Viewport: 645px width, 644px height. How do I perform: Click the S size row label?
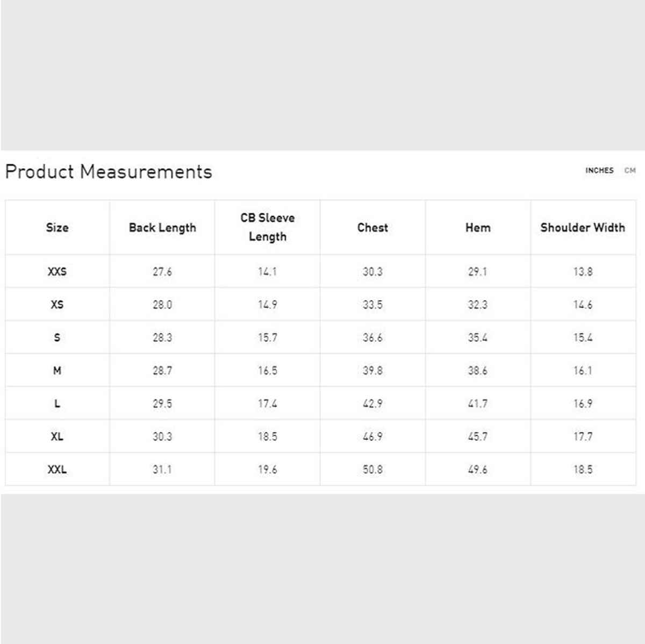(57, 338)
